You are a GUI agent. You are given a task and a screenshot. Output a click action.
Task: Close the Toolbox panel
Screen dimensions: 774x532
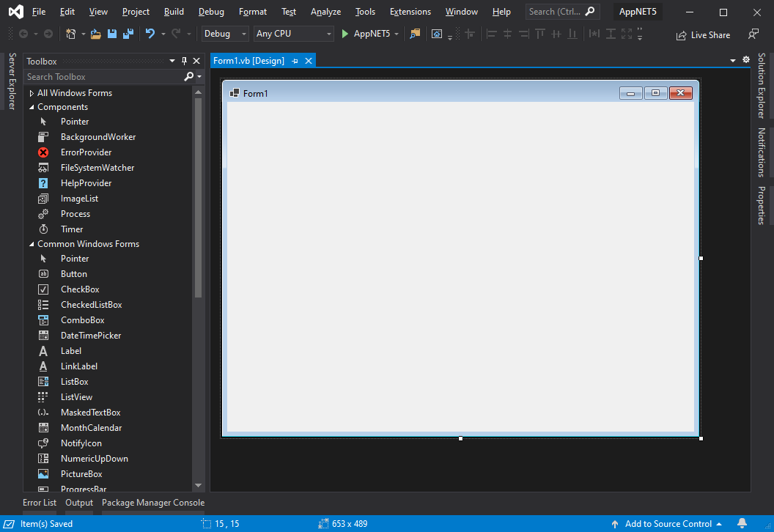tap(196, 61)
